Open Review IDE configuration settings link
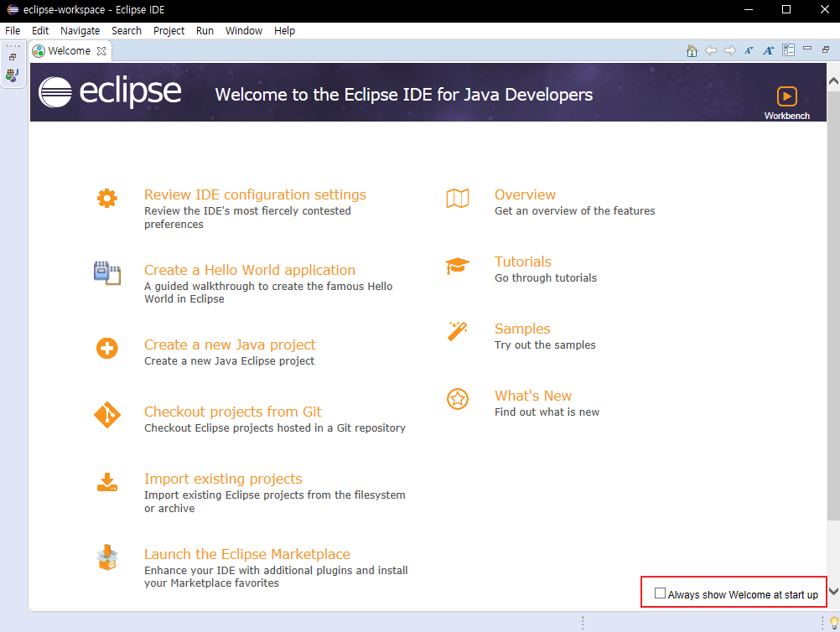Image resolution: width=840 pixels, height=632 pixels. click(x=255, y=194)
